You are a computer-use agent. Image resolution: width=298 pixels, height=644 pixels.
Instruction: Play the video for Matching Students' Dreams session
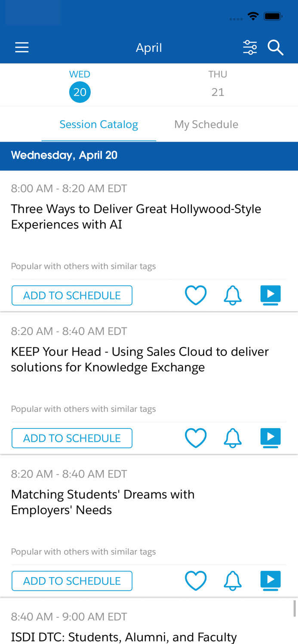(x=271, y=580)
